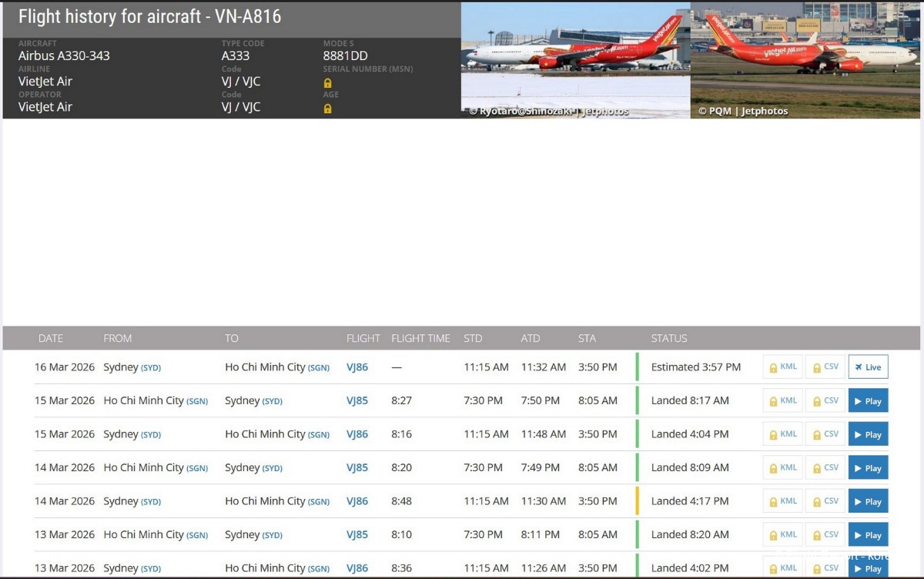Click the DATE column header
This screenshot has height=579, width=924.
[x=51, y=338]
